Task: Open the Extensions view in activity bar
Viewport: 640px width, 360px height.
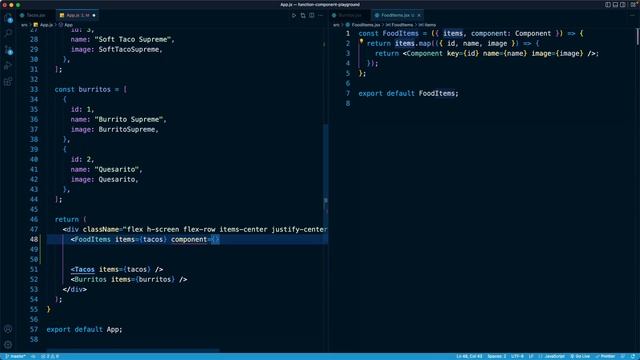Action: pos(8,82)
